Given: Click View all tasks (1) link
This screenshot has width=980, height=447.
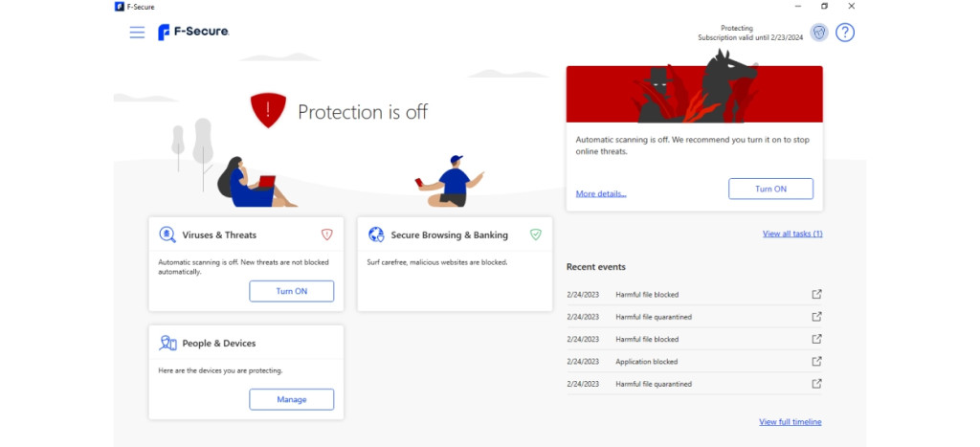Looking at the screenshot, I should [x=791, y=234].
